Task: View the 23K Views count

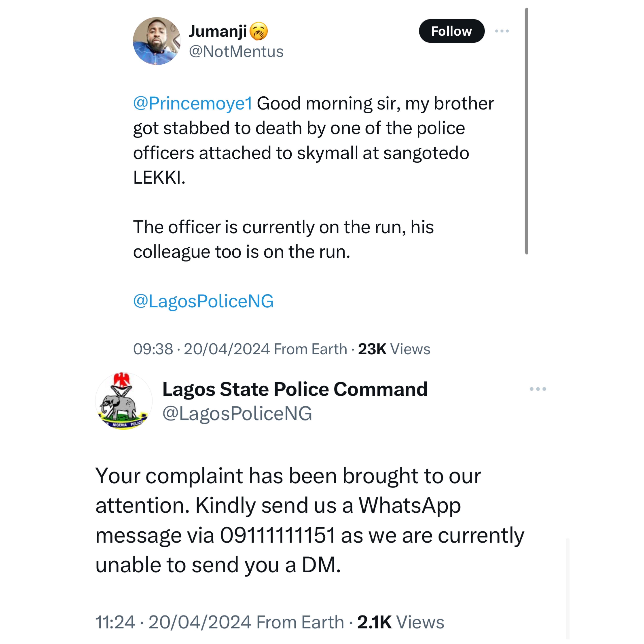Action: [394, 349]
